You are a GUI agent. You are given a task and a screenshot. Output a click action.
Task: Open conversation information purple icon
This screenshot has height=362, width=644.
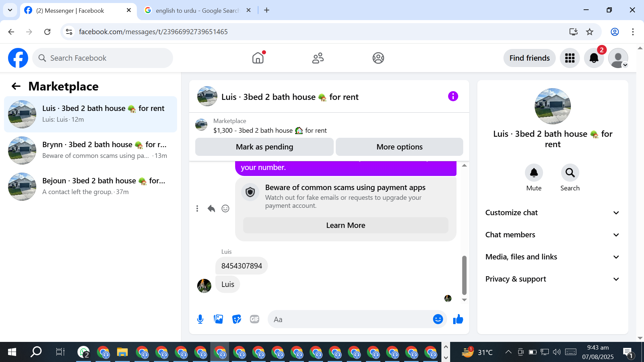[x=453, y=97]
